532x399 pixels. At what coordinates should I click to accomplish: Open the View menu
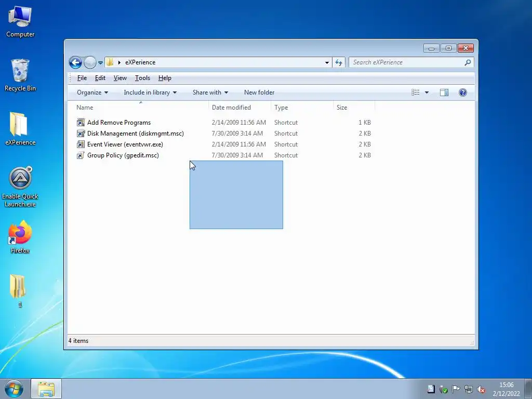tap(120, 78)
